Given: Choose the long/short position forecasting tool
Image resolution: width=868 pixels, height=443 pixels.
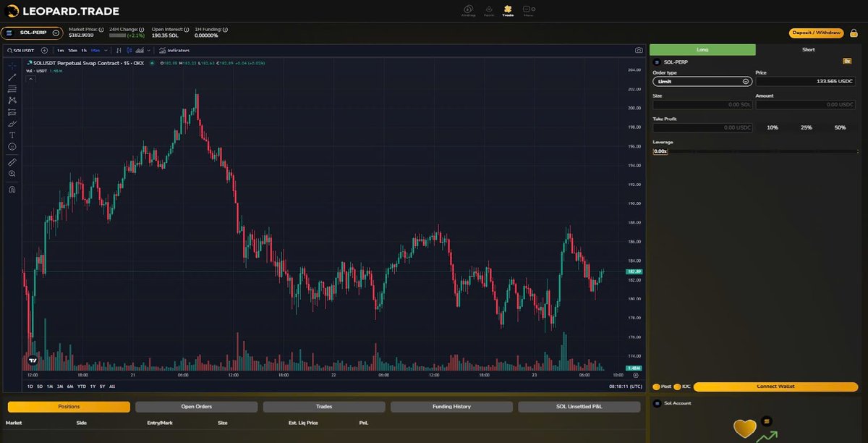Looking at the screenshot, I should tap(12, 112).
